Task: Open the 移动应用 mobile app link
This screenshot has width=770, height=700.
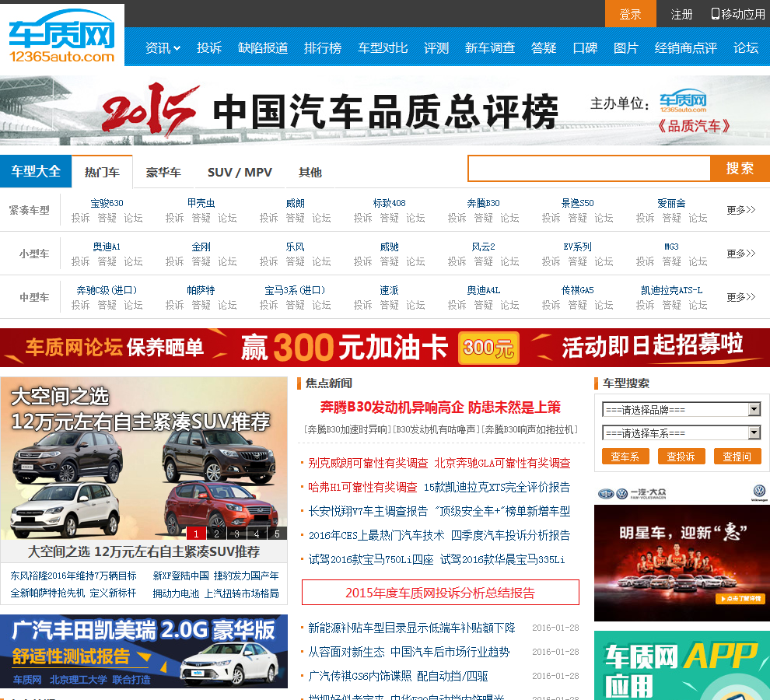Action: tap(738, 14)
